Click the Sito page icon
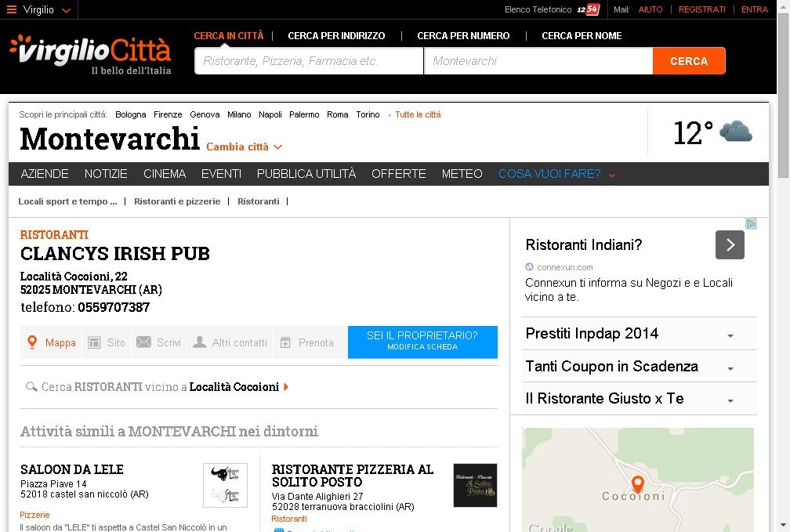Screen dimensions: 790x532 pyautogui.click(x=94, y=342)
